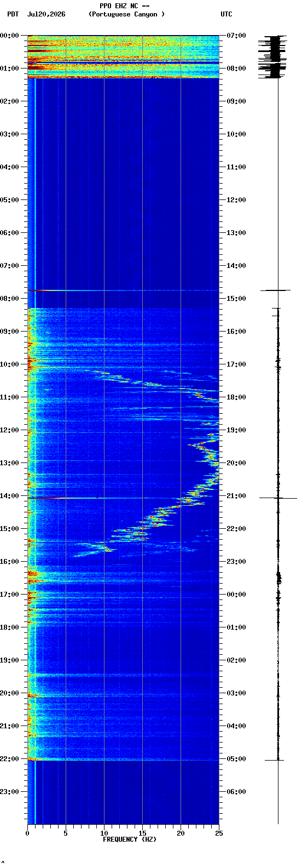Image resolution: width=302 pixels, height=868 pixels.
Task: Click the PDT time label '13:00'
Action: point(9,462)
